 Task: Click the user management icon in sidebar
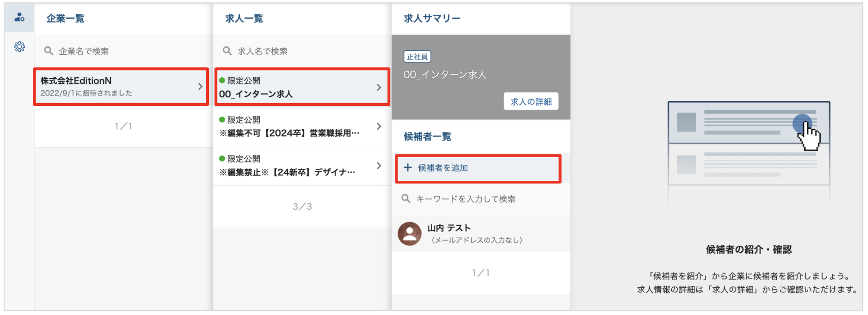click(19, 17)
